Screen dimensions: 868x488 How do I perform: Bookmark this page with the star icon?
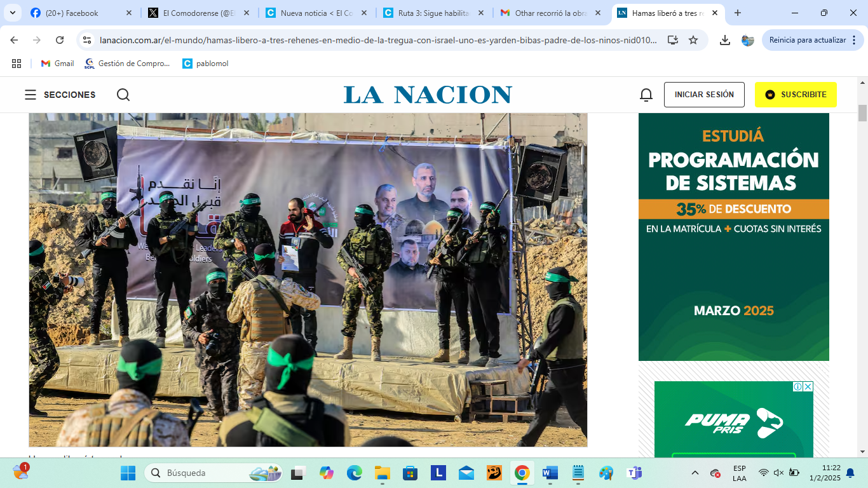coord(693,40)
